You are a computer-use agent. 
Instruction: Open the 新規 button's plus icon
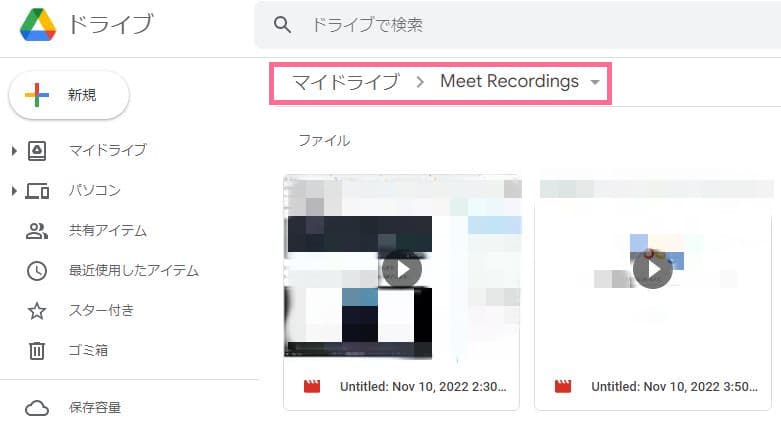tap(36, 95)
